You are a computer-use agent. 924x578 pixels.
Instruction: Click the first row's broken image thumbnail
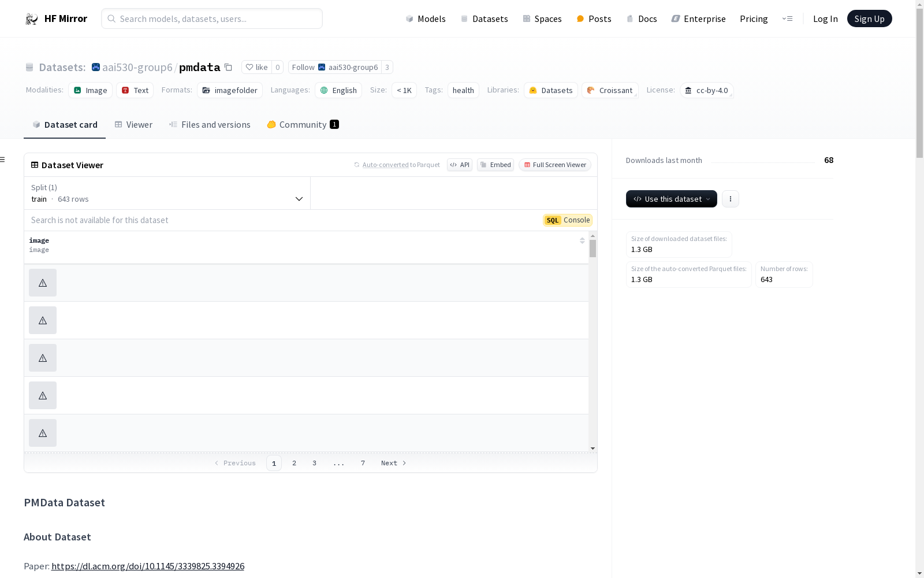[x=43, y=283]
